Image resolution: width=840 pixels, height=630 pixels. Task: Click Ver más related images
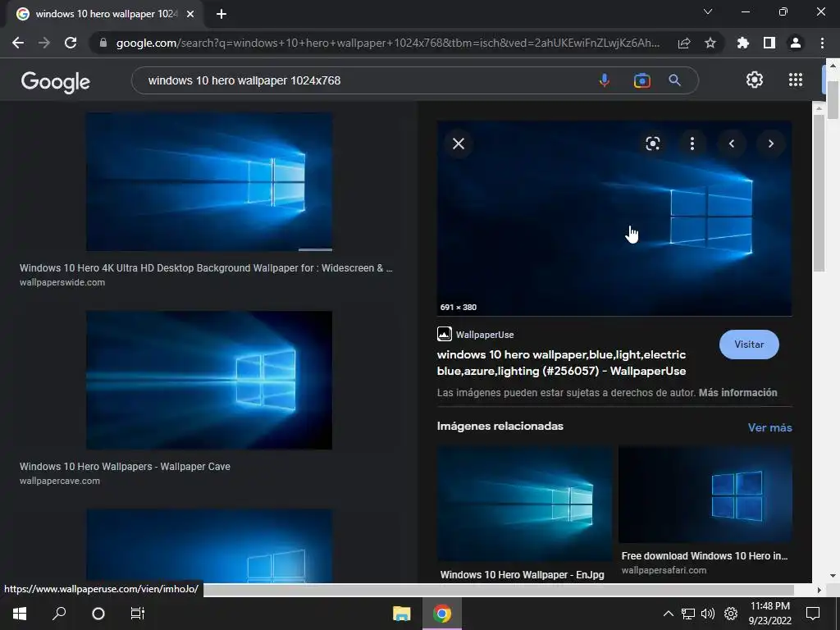pos(769,427)
